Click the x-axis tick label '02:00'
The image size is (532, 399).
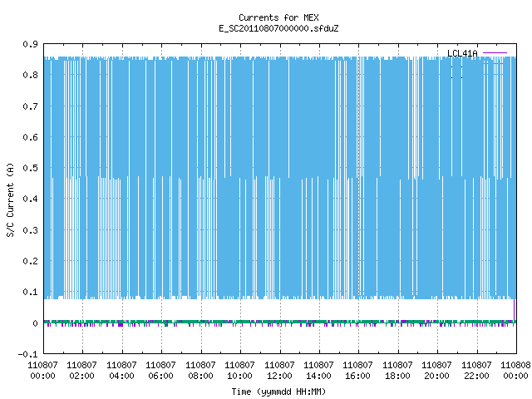click(81, 376)
